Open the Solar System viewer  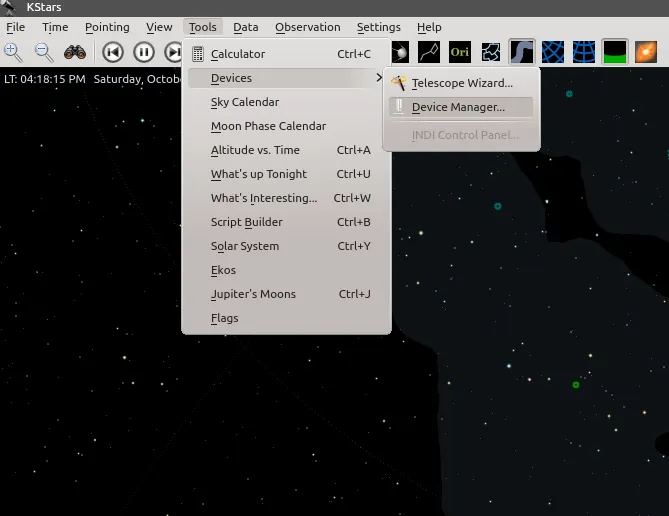tap(286, 246)
